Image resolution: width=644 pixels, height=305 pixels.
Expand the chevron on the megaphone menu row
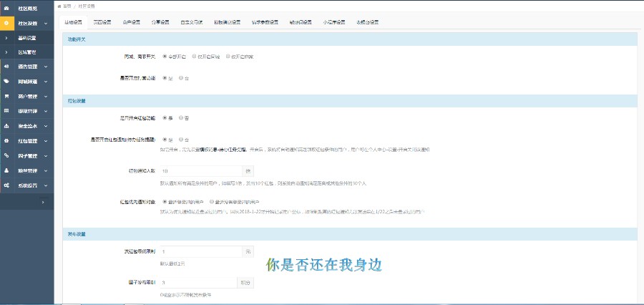coord(46,67)
